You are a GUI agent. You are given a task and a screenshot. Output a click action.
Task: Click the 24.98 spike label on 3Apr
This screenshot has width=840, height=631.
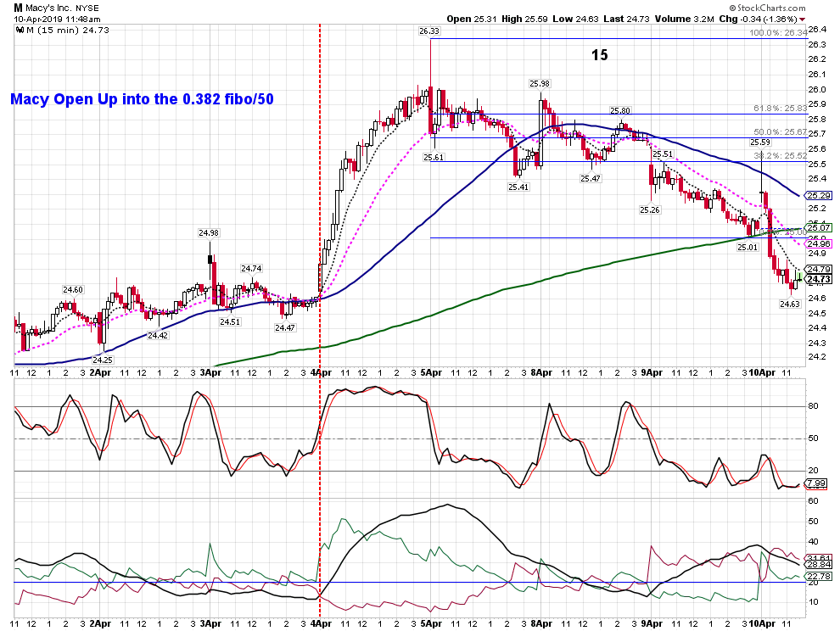click(x=209, y=233)
